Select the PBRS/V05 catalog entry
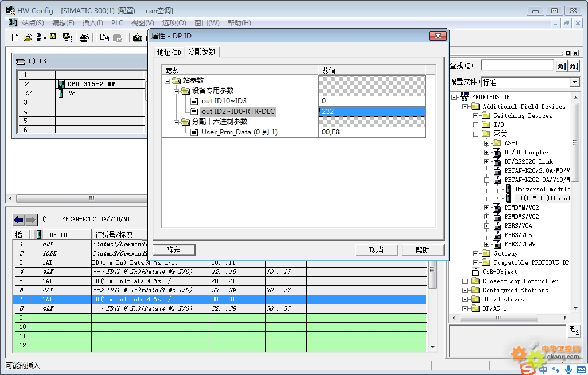 518,235
